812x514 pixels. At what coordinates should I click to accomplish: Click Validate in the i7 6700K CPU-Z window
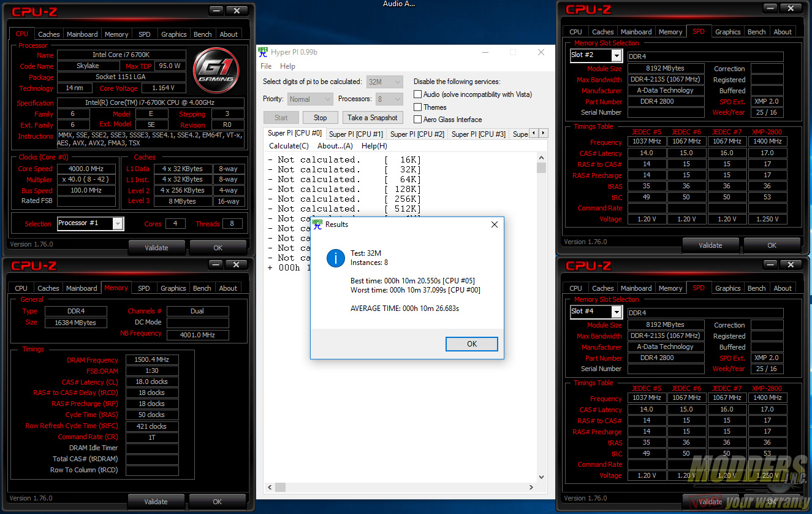[x=156, y=248]
